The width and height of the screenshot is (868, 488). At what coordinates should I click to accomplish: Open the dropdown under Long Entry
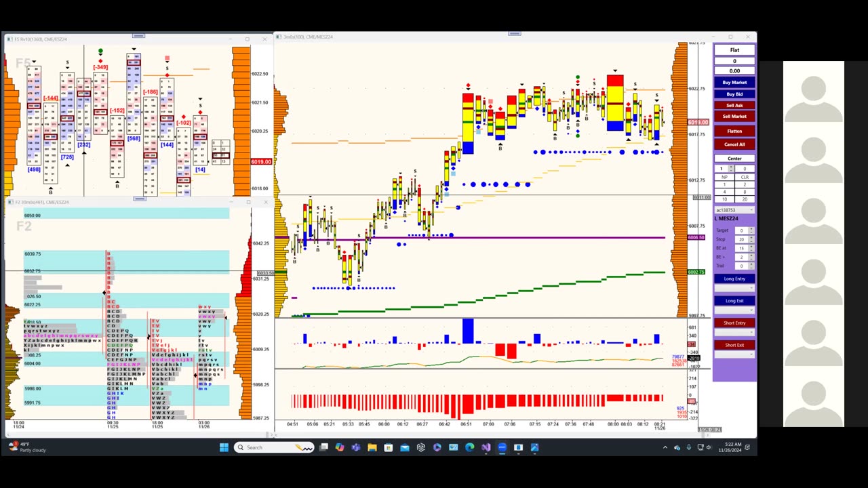[734, 288]
